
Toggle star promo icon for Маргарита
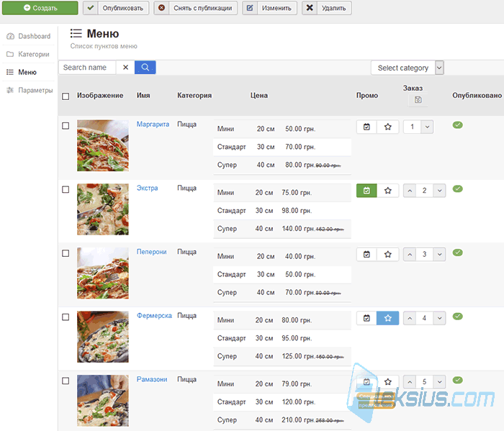point(388,127)
